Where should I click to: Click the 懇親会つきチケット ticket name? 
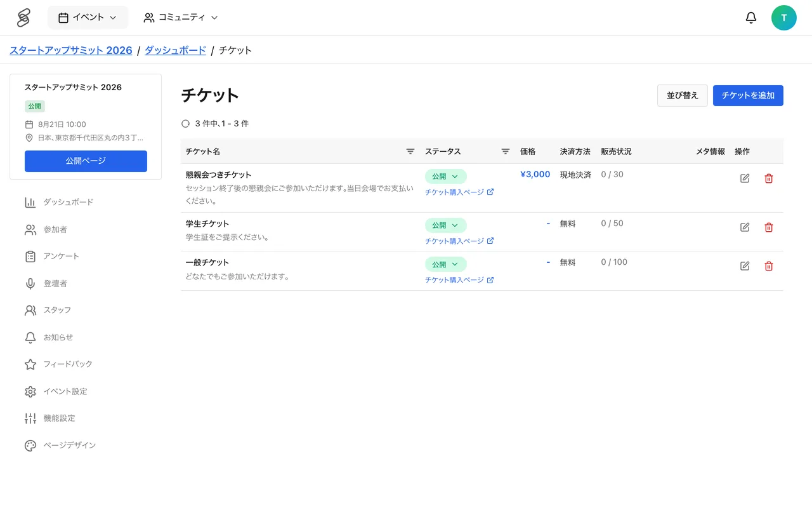pyautogui.click(x=219, y=175)
